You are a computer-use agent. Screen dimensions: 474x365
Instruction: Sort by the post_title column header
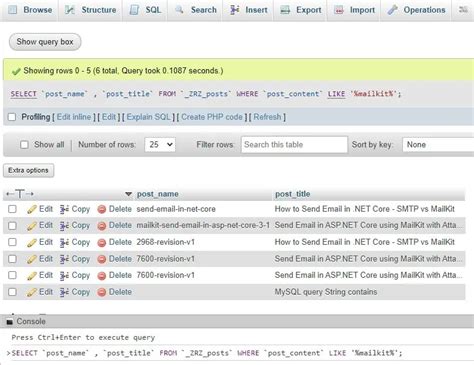point(292,194)
